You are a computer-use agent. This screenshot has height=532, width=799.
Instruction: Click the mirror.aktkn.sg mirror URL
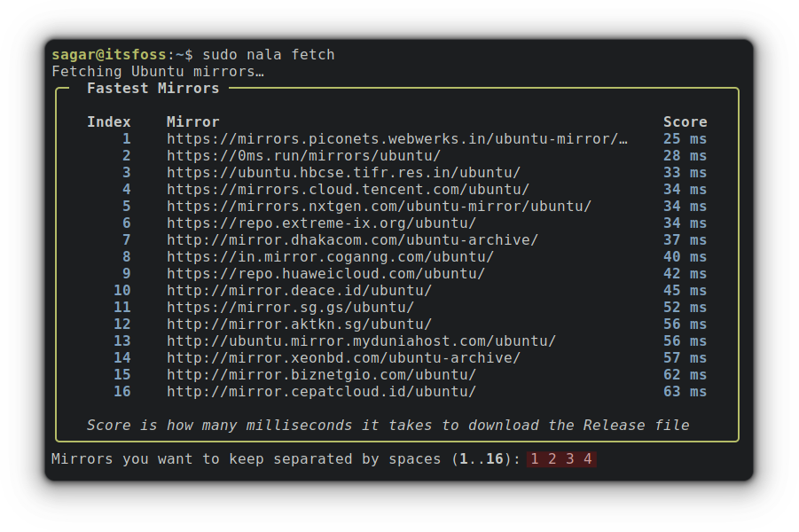300,324
